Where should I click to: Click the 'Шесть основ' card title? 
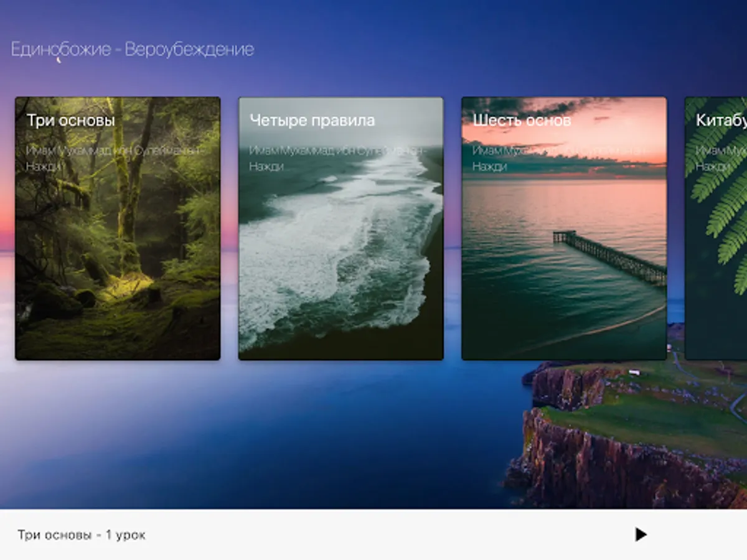coord(522,120)
